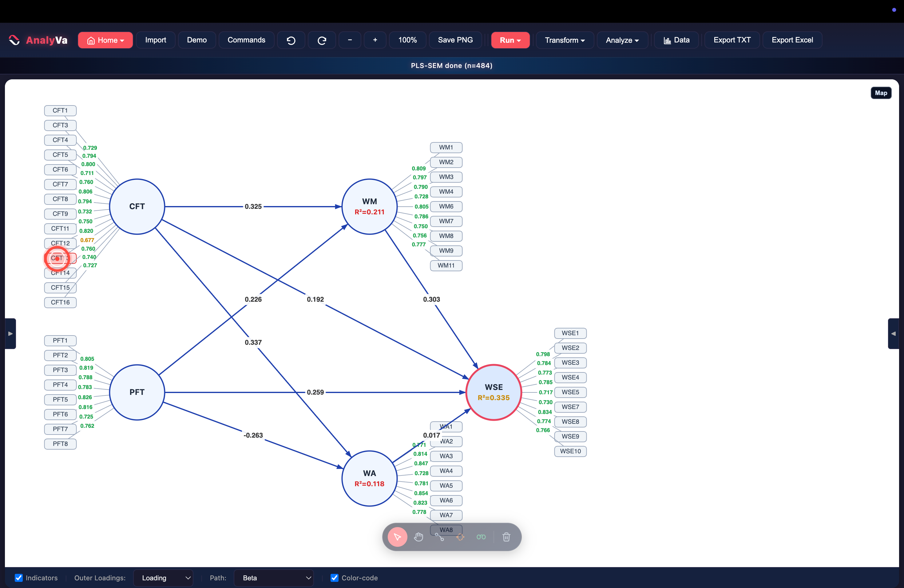
Task: Disable the Color-code checkbox
Action: pos(334,578)
